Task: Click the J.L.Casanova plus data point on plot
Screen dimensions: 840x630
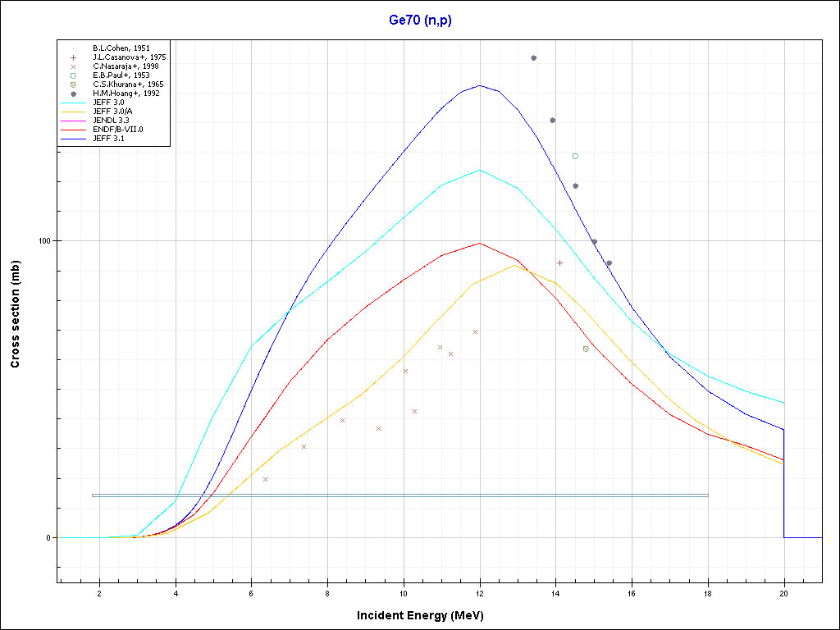Action: (x=559, y=262)
